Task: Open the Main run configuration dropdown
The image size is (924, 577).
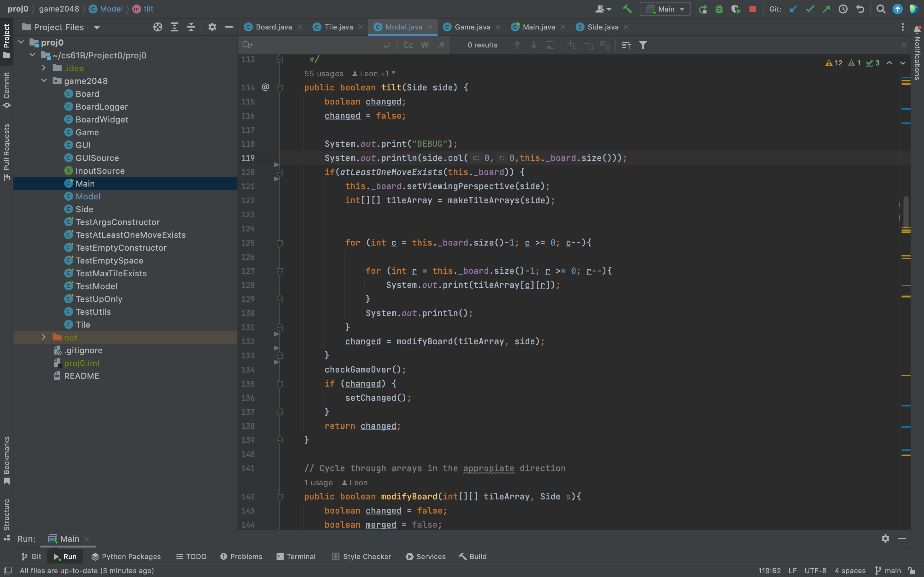Action: tap(665, 9)
